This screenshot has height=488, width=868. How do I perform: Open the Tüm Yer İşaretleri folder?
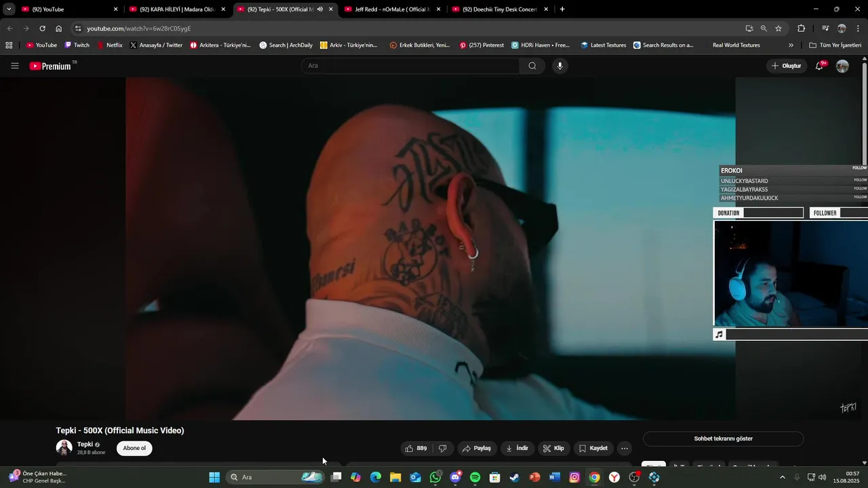coord(835,45)
